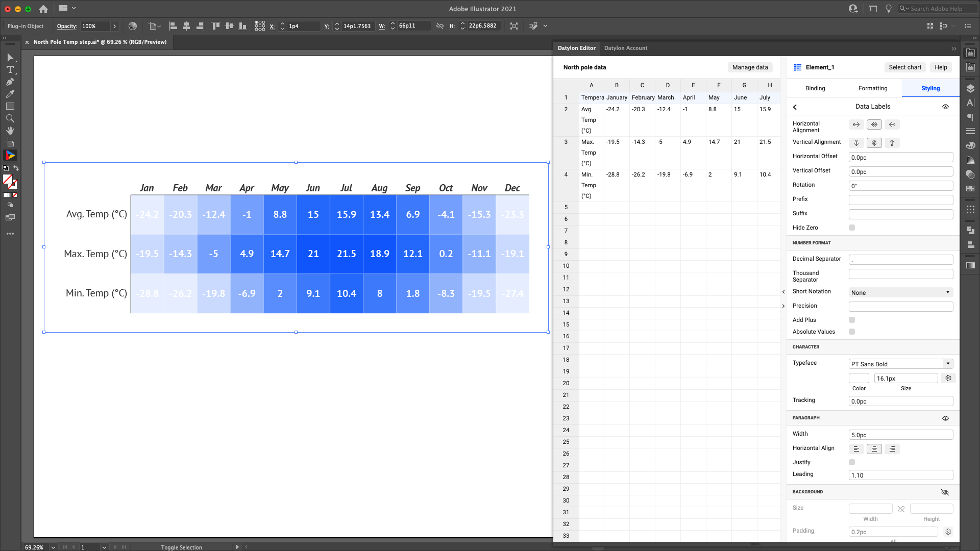Open the Formatting tab
This screenshot has height=551, width=980.
tap(873, 88)
